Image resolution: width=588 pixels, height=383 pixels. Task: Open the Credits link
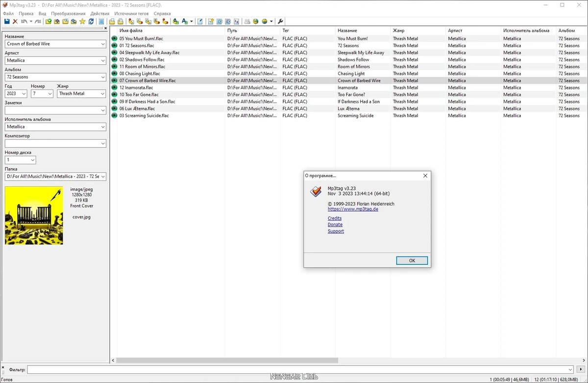[335, 218]
